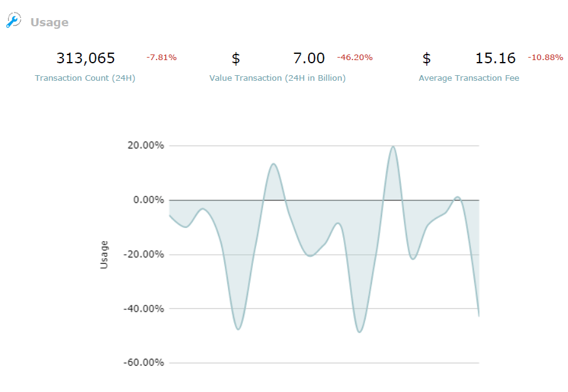Open Value Transaction (24H in Billion) label
The height and width of the screenshot is (392, 568).
click(x=277, y=78)
